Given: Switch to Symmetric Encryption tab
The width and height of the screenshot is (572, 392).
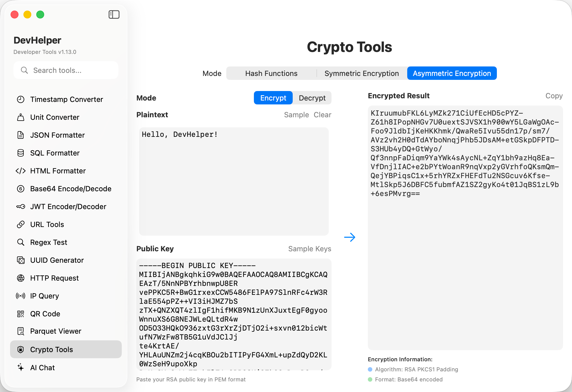Looking at the screenshot, I should click(x=361, y=73).
